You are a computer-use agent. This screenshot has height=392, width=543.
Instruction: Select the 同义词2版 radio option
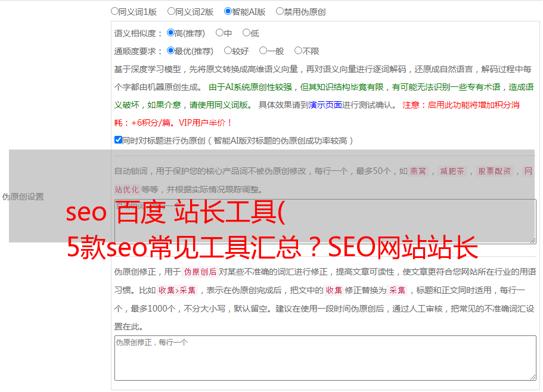(171, 11)
